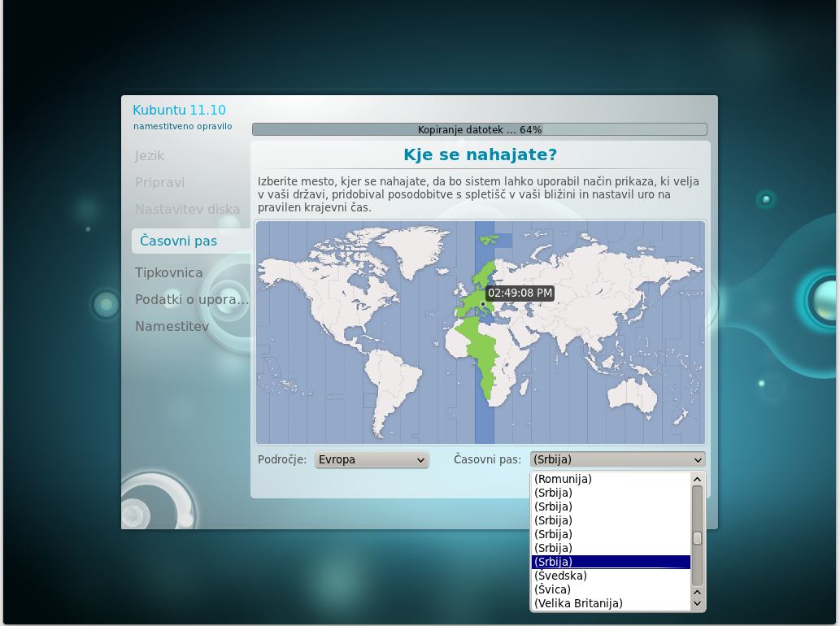Select the active Časovni pas sidebar step

click(x=179, y=241)
